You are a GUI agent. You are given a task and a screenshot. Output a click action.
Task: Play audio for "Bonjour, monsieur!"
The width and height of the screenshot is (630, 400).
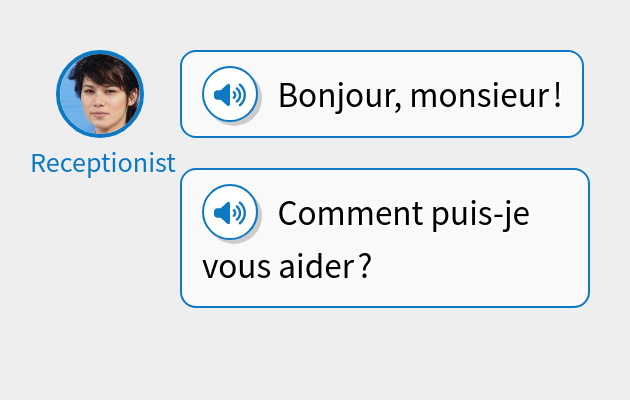click(230, 95)
